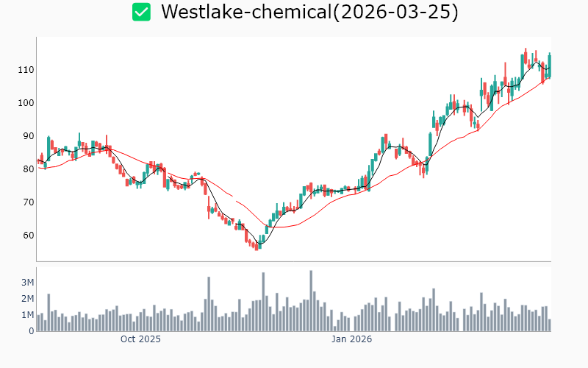Click the last volume bar at far right

click(549, 325)
